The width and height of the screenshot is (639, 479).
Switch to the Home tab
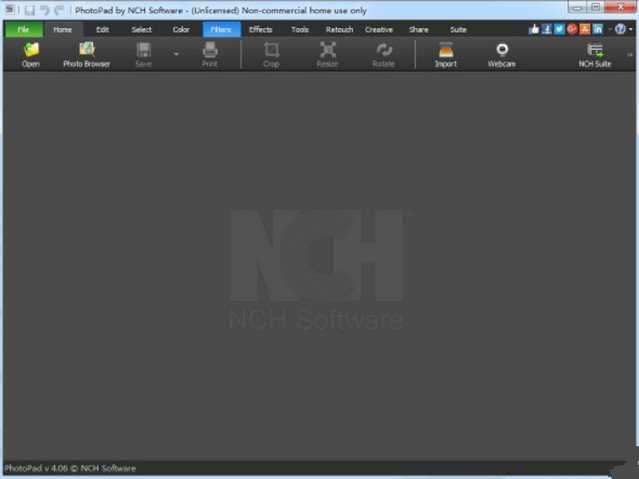62,29
